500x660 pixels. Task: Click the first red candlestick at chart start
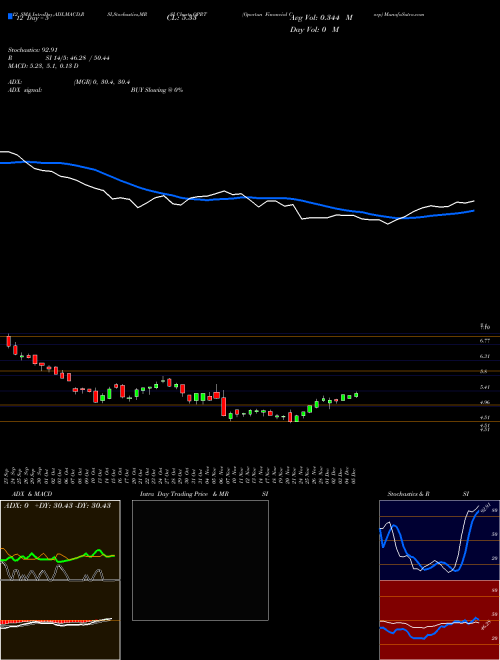pyautogui.click(x=8, y=341)
